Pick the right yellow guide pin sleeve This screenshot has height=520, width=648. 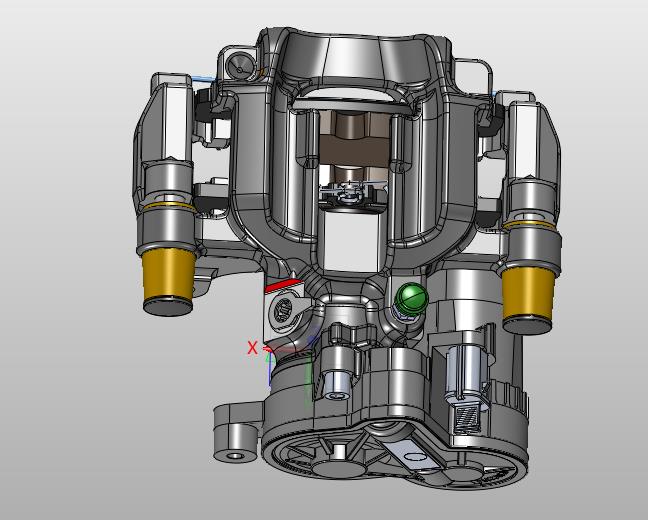(x=528, y=294)
